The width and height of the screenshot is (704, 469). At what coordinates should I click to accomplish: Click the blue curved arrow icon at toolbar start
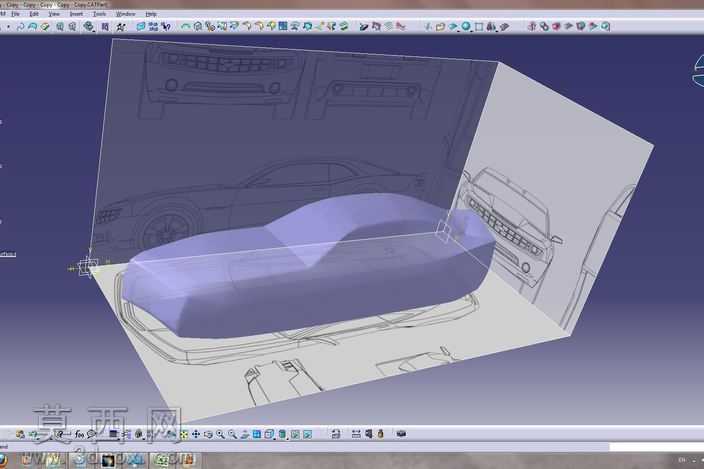coord(21,27)
